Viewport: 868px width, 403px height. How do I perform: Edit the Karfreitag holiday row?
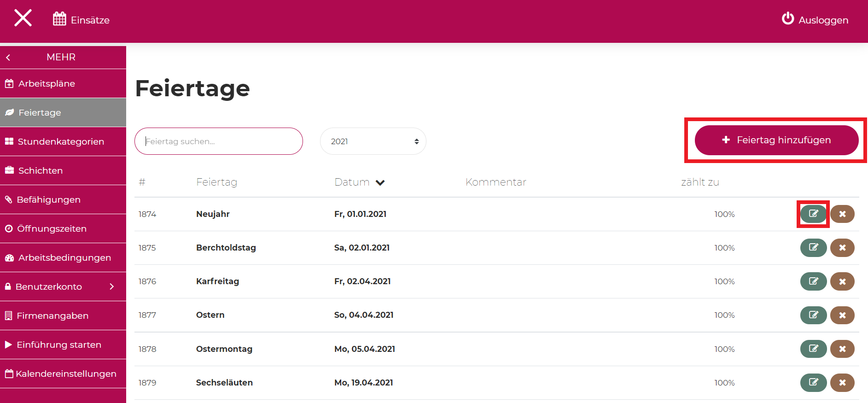point(813,281)
